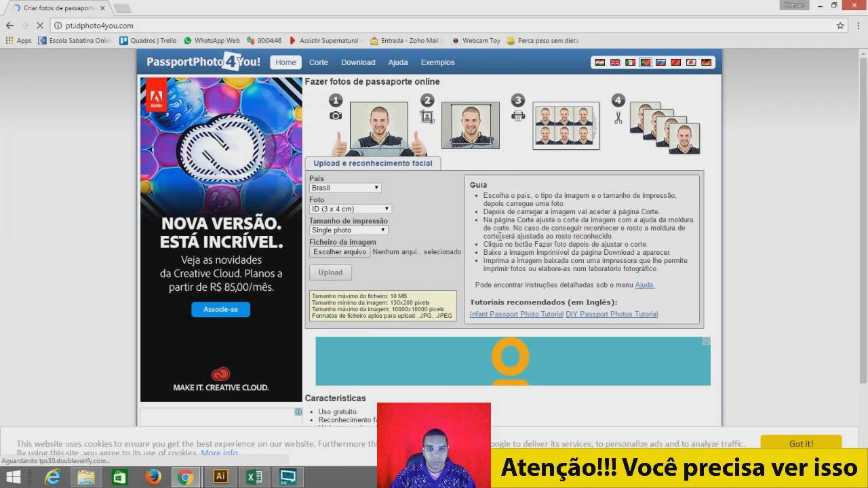Bookmark this page with the star icon
Viewport: 868px width, 488px height.
click(840, 25)
